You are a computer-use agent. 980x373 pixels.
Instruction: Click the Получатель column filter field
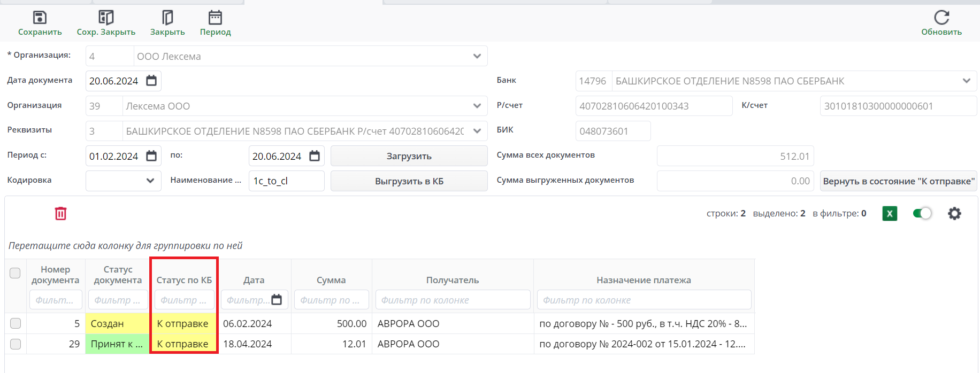tap(453, 300)
